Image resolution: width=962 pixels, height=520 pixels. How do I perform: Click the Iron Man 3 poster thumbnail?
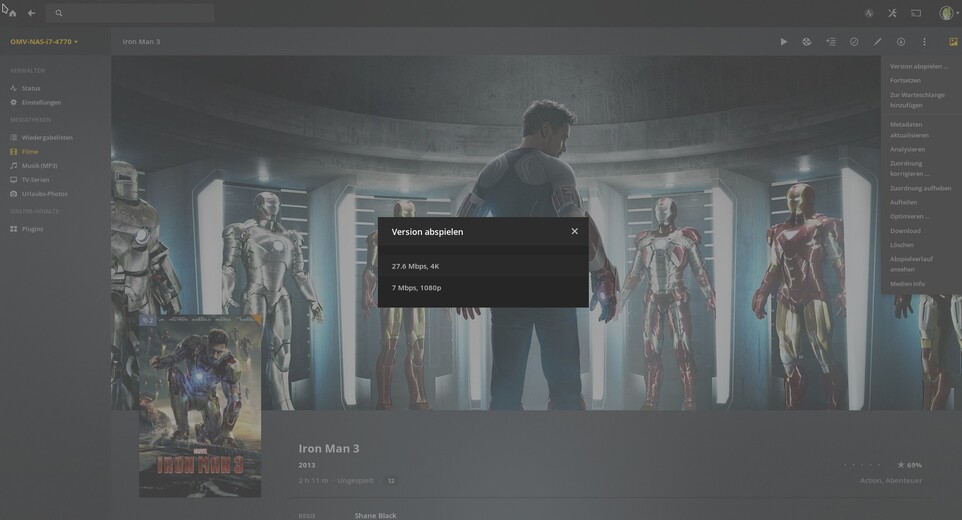click(200, 405)
